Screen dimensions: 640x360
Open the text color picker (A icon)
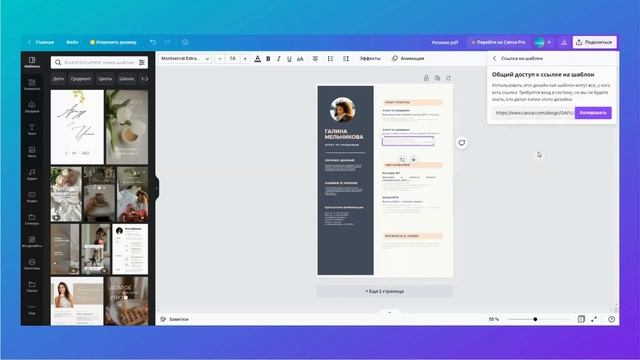(x=258, y=59)
